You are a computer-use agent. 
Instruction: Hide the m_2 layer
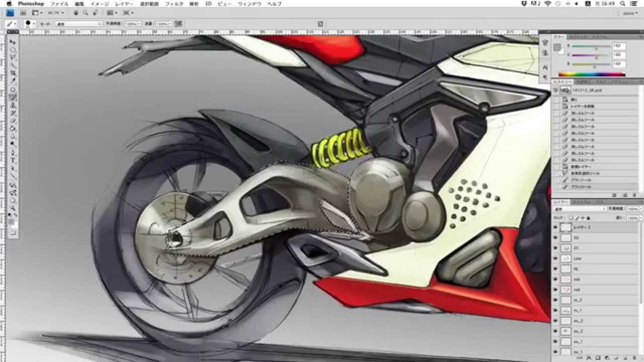(555, 299)
